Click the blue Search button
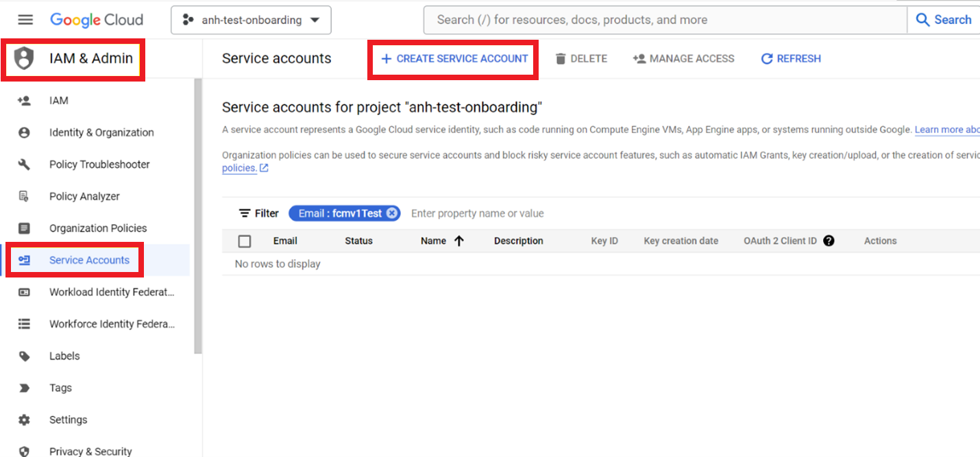 [x=944, y=20]
